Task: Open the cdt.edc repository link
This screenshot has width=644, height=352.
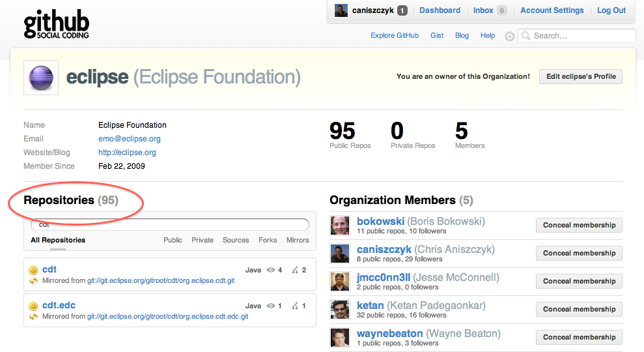Action: [x=59, y=306]
